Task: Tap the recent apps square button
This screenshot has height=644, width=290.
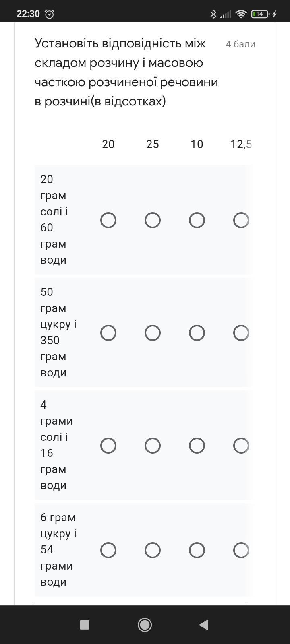Action: tap(85, 625)
